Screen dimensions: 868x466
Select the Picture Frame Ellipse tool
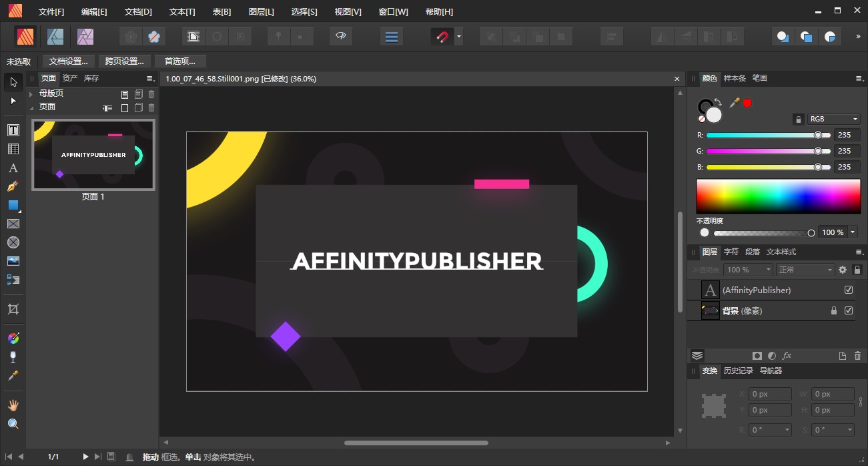pyautogui.click(x=13, y=242)
